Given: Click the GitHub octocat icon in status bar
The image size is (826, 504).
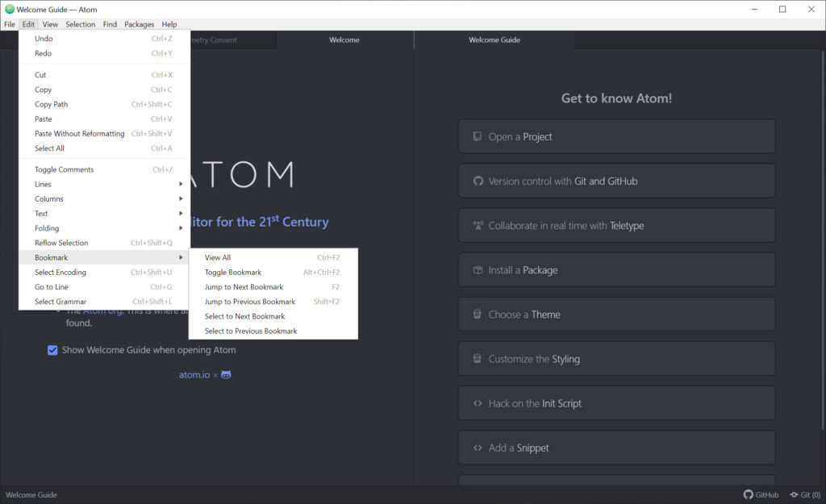Looking at the screenshot, I should [749, 494].
